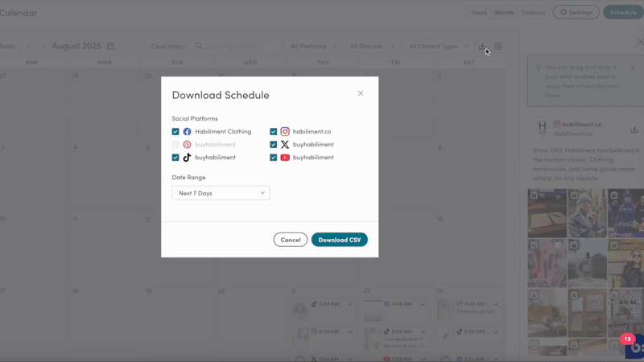Uncheck the TikTok buyhabiliment checkbox
The image size is (644, 362).
(175, 158)
